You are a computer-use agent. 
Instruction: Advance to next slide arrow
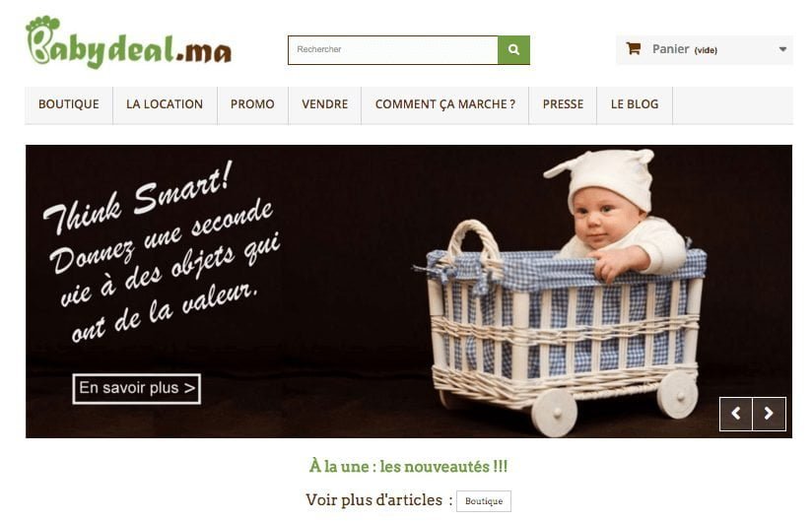[769, 414]
